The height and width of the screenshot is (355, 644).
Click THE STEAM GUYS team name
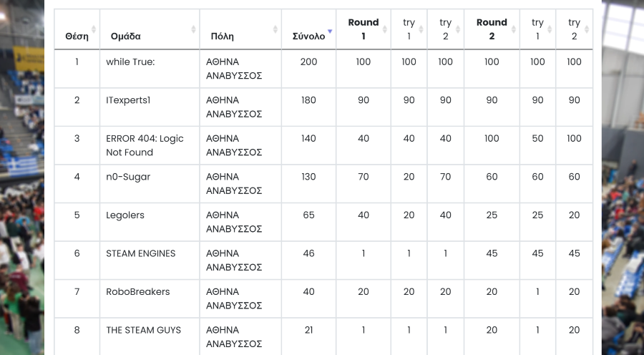[x=143, y=330]
